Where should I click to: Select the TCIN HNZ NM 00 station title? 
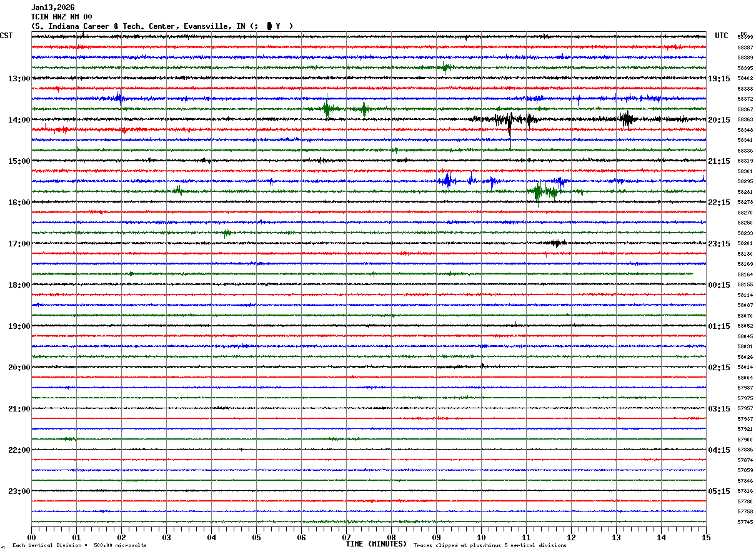[x=61, y=17]
